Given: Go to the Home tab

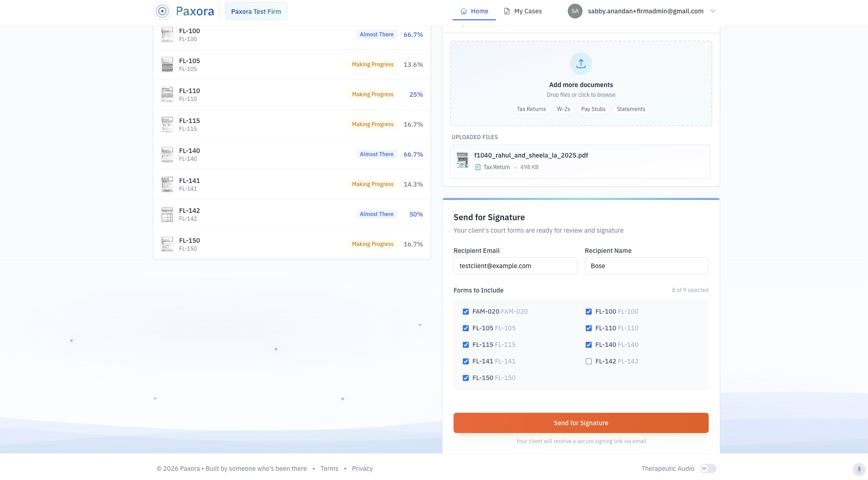Looking at the screenshot, I should point(474,11).
